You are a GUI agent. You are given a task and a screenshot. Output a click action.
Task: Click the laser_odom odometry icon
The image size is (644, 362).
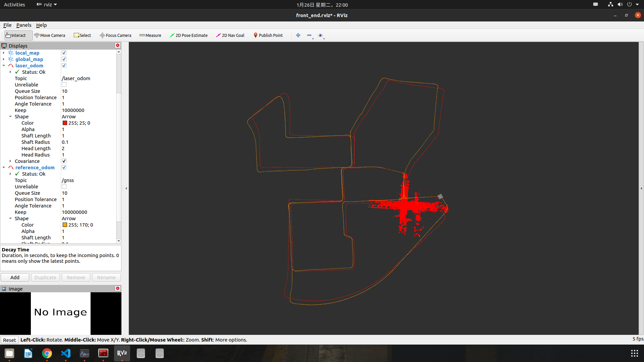pyautogui.click(x=11, y=65)
